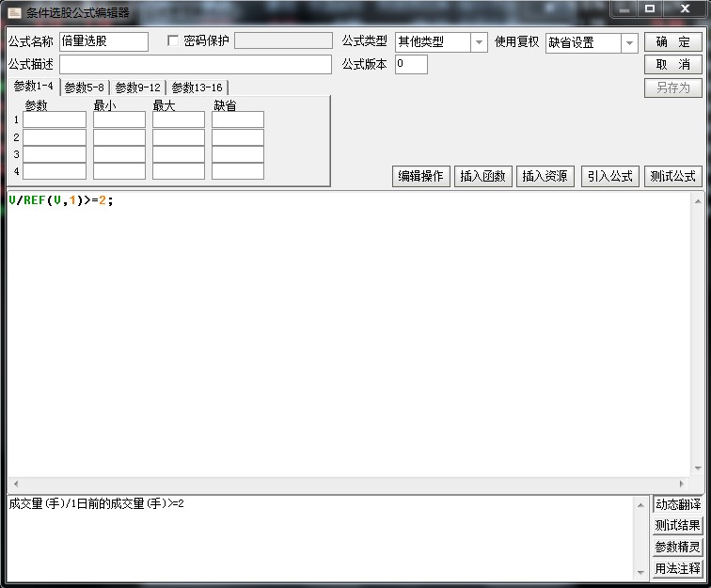Switch to the 参数9-12 tab
711x588 pixels.
[138, 87]
